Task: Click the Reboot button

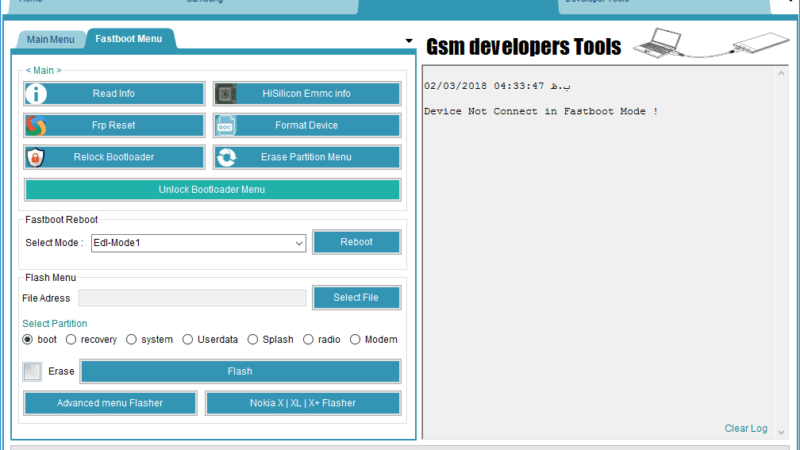Action: (x=357, y=242)
